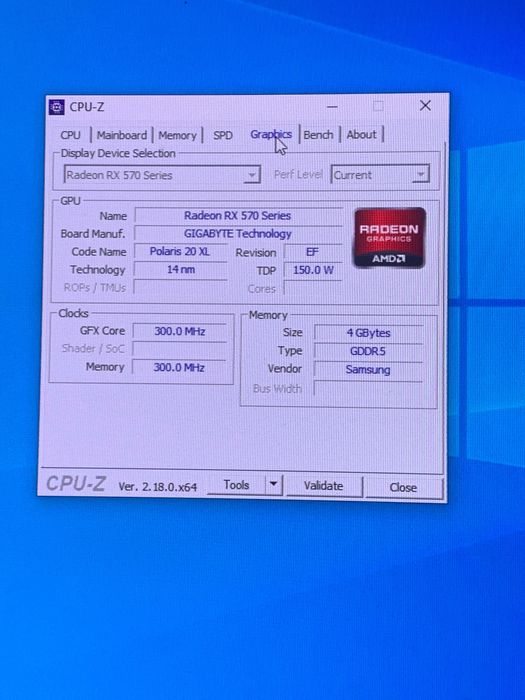This screenshot has height=700, width=525.
Task: Click the TDP value 150.0 W
Action: 312,270
